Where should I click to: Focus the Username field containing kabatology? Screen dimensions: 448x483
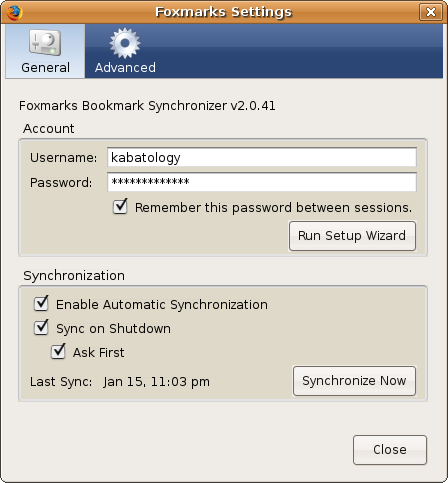(262, 157)
